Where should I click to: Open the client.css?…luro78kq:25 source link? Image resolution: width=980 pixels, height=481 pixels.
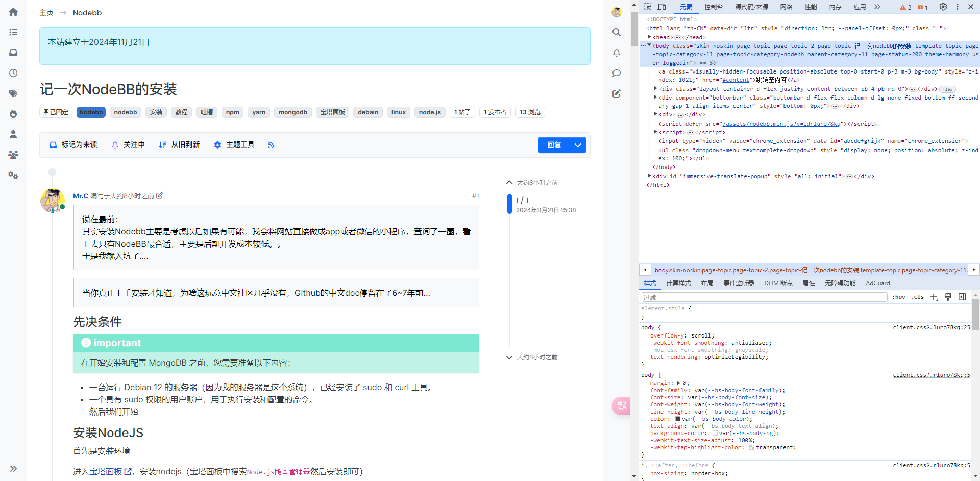932,327
